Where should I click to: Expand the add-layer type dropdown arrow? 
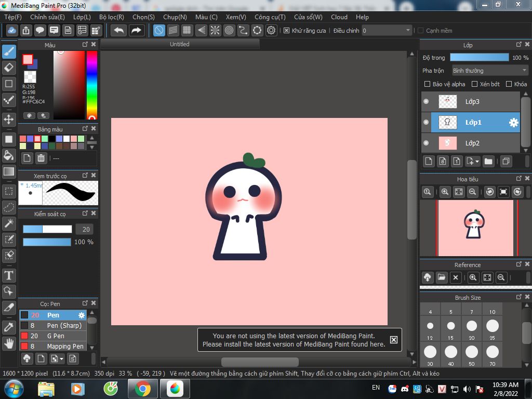tap(477, 162)
